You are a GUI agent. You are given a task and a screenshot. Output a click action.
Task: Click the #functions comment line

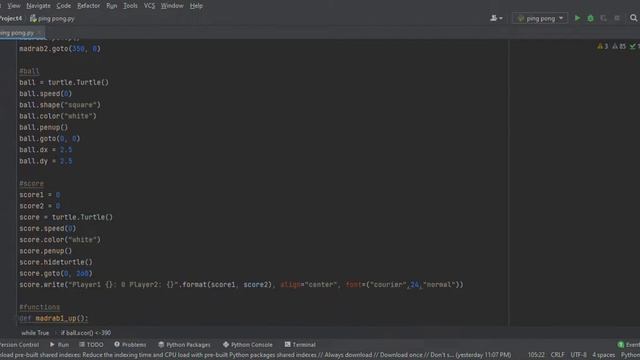[40, 307]
